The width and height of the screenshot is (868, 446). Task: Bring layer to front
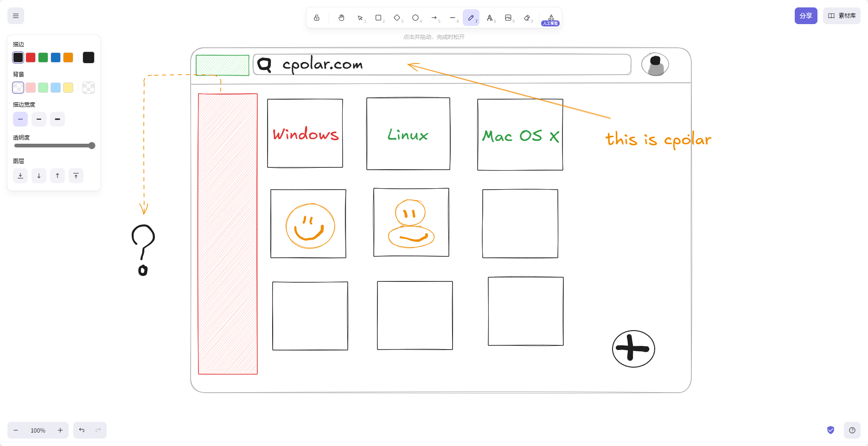click(x=76, y=176)
